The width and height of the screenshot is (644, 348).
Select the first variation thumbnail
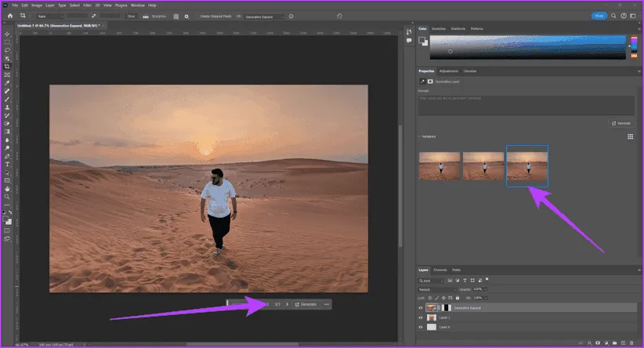(440, 165)
